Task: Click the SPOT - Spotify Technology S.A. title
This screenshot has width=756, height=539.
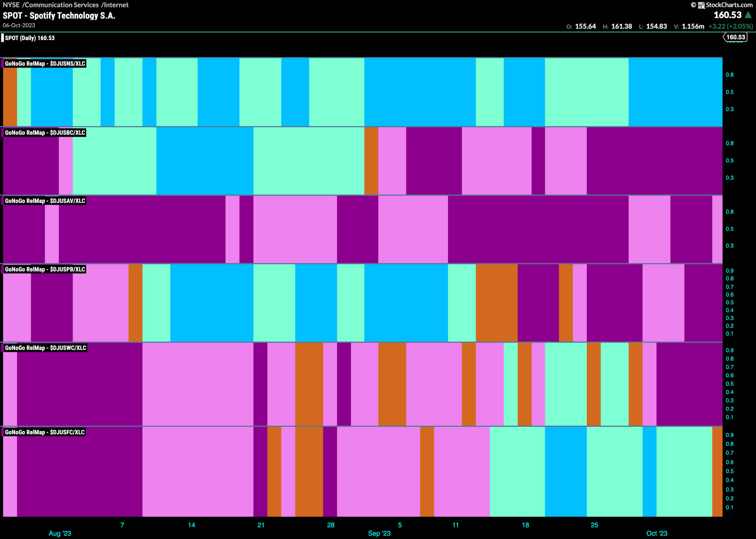Action: (x=59, y=16)
